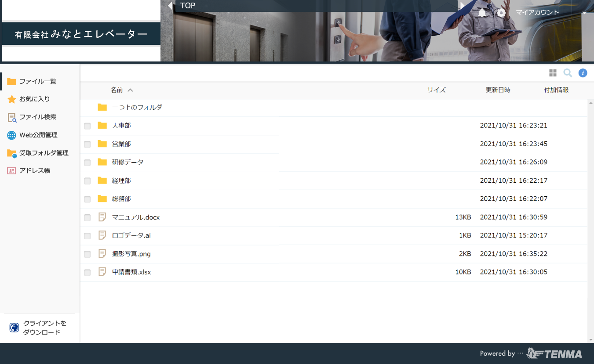The width and height of the screenshot is (594, 364).
Task: Click left breadcrumb arrow beside TOP
Action: point(170,6)
